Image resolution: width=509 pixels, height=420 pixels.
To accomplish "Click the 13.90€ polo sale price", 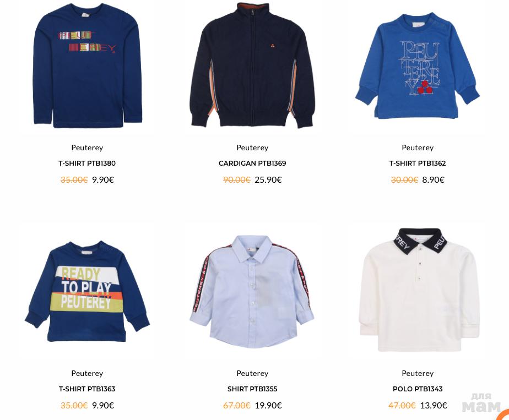I will 434,405.
